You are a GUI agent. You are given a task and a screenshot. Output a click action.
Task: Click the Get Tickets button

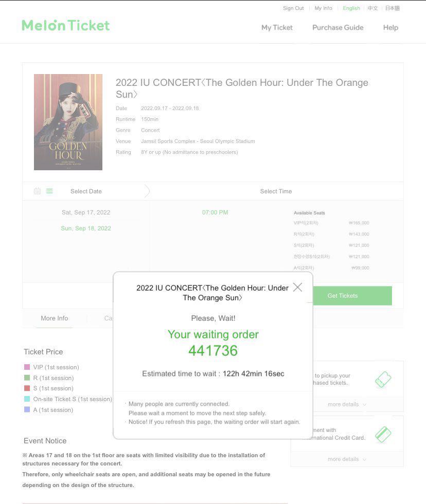(x=343, y=296)
